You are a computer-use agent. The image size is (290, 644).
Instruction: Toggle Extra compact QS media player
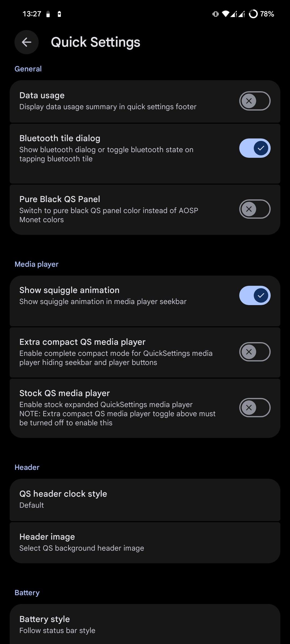(255, 352)
